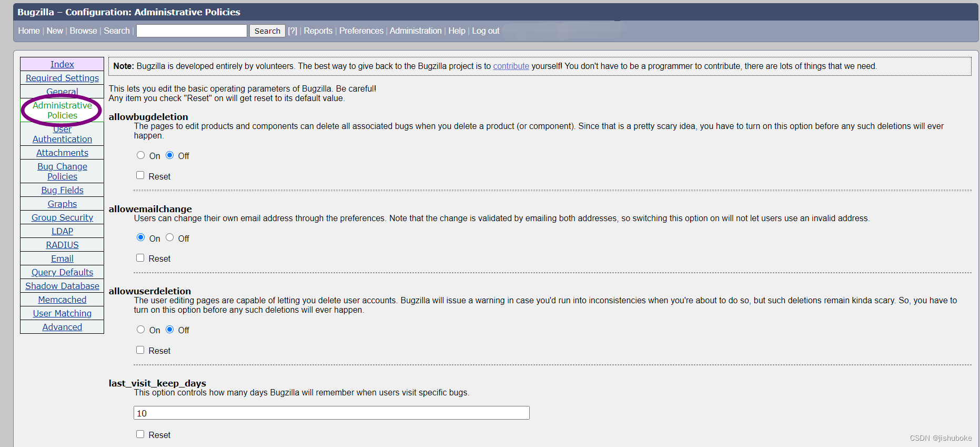Open RADIUS in sidebar
This screenshot has width=980, height=447.
click(x=62, y=245)
